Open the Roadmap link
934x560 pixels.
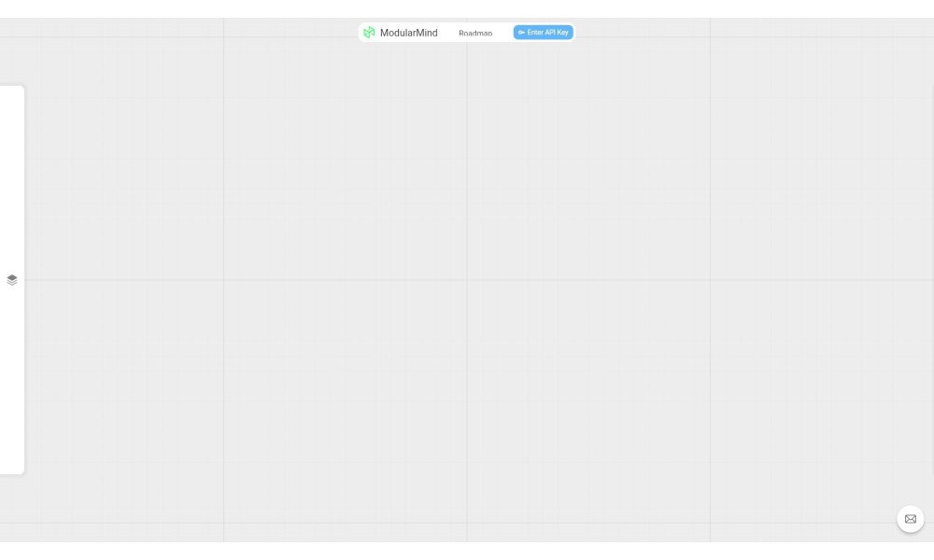point(475,34)
